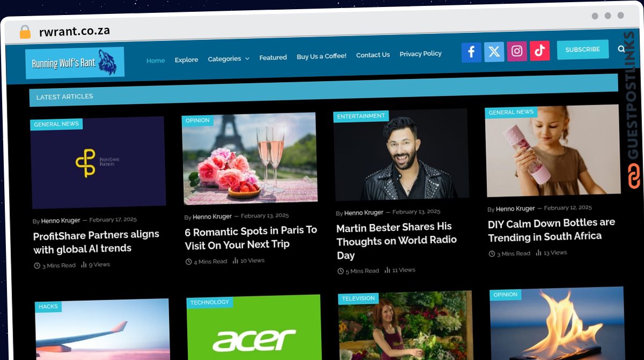The height and width of the screenshot is (360, 644).
Task: Click Henno Kruger author on DIY bottles article
Action: pos(516,208)
